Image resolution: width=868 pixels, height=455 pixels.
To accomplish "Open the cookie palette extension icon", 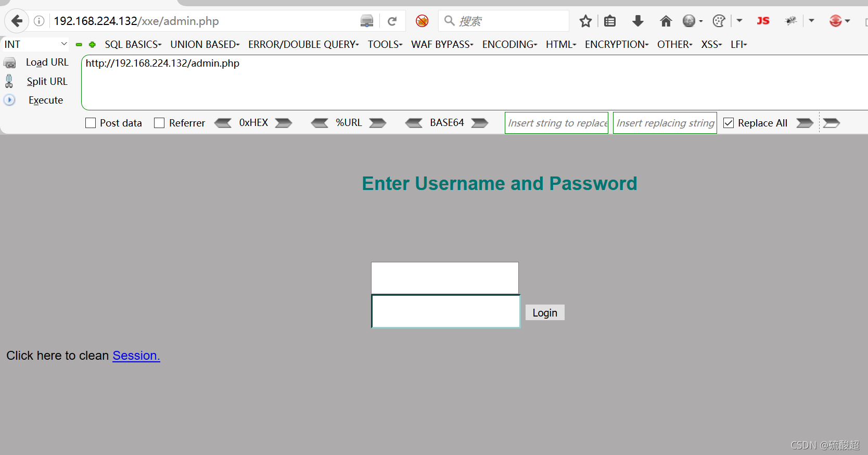I will (x=719, y=21).
